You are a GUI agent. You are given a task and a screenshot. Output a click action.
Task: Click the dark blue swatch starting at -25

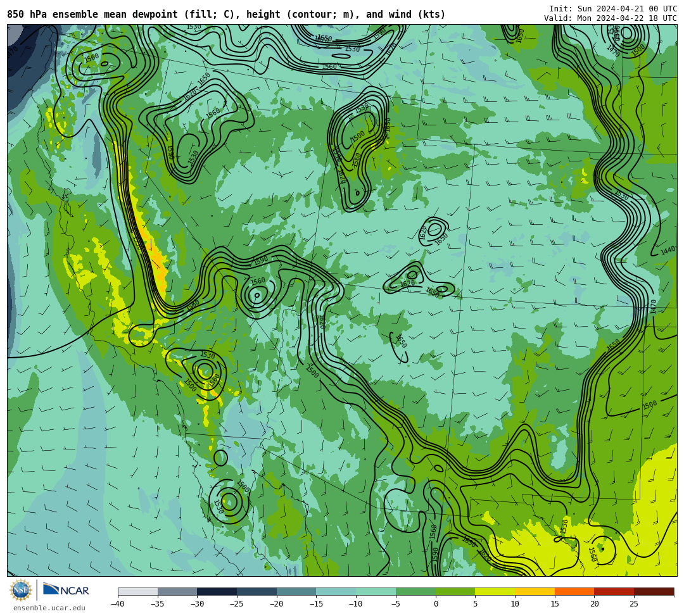click(257, 591)
